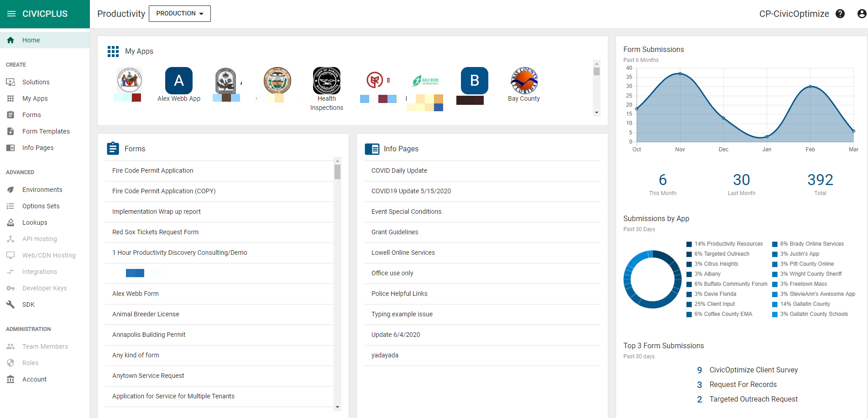The image size is (868, 418).
Task: Click the 14% Productivity Resources legend swatch
Action: pos(689,244)
